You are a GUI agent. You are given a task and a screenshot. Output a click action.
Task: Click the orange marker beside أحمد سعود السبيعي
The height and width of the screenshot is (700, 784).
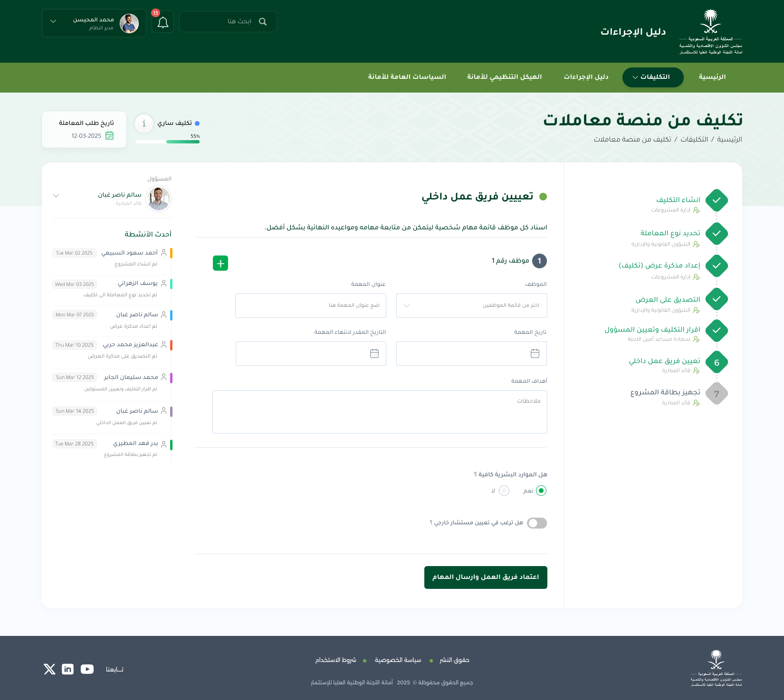point(171,253)
